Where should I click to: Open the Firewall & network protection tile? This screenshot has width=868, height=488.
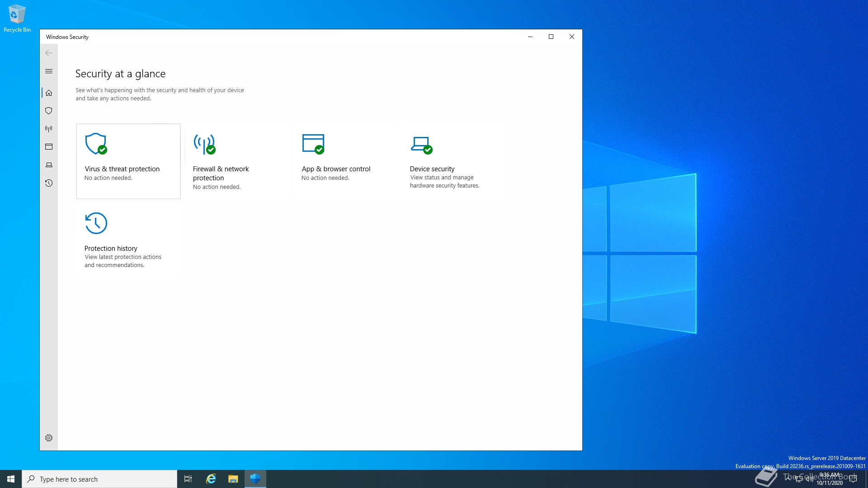point(236,161)
